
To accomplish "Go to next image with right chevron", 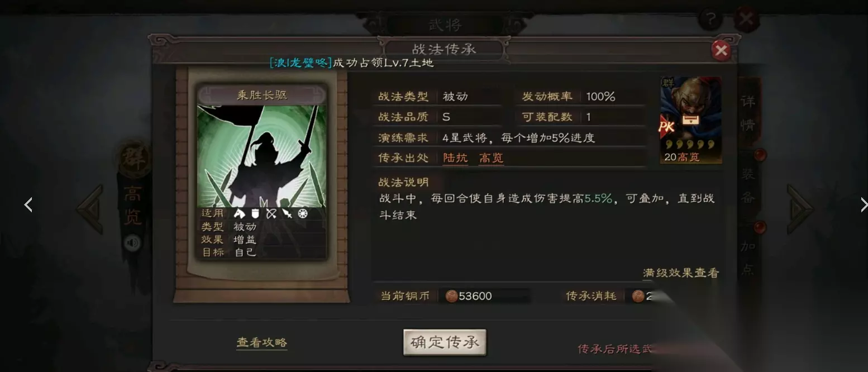I will point(862,205).
